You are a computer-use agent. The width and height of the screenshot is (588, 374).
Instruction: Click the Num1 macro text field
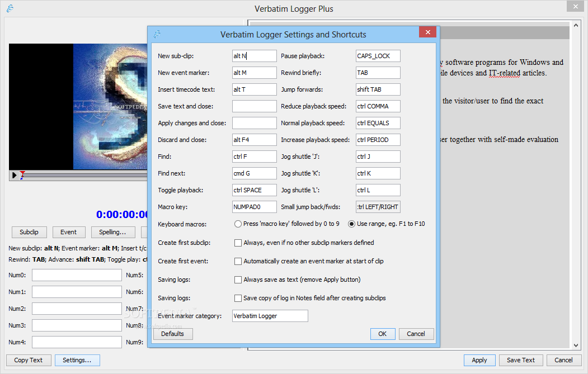[77, 292]
